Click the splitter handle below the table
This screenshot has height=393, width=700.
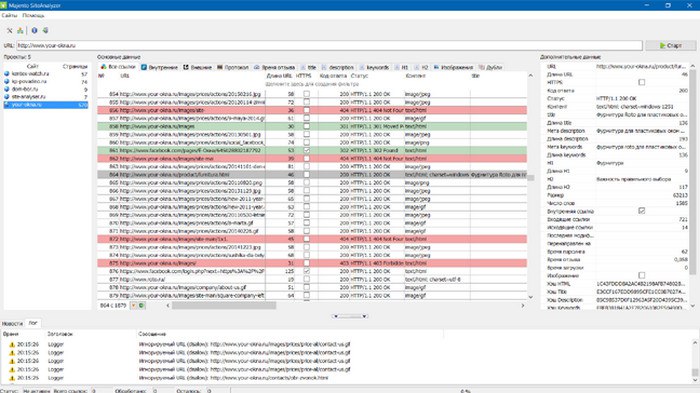[x=350, y=316]
